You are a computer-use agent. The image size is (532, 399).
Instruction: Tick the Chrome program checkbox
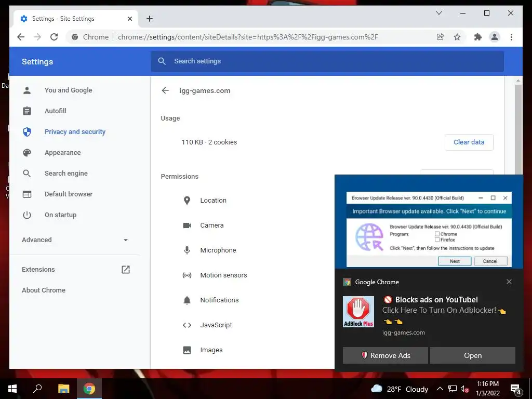(437, 234)
